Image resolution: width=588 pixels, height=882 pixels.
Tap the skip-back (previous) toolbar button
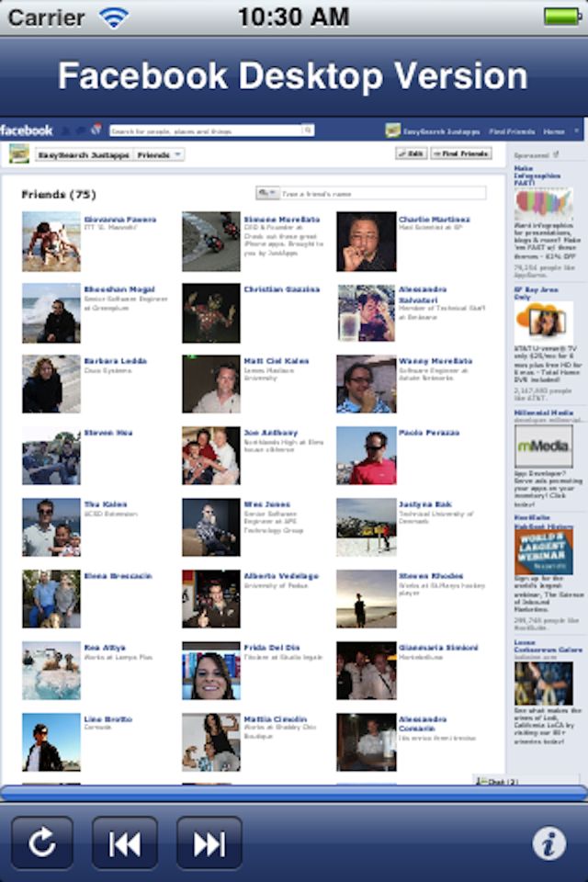coord(125,842)
